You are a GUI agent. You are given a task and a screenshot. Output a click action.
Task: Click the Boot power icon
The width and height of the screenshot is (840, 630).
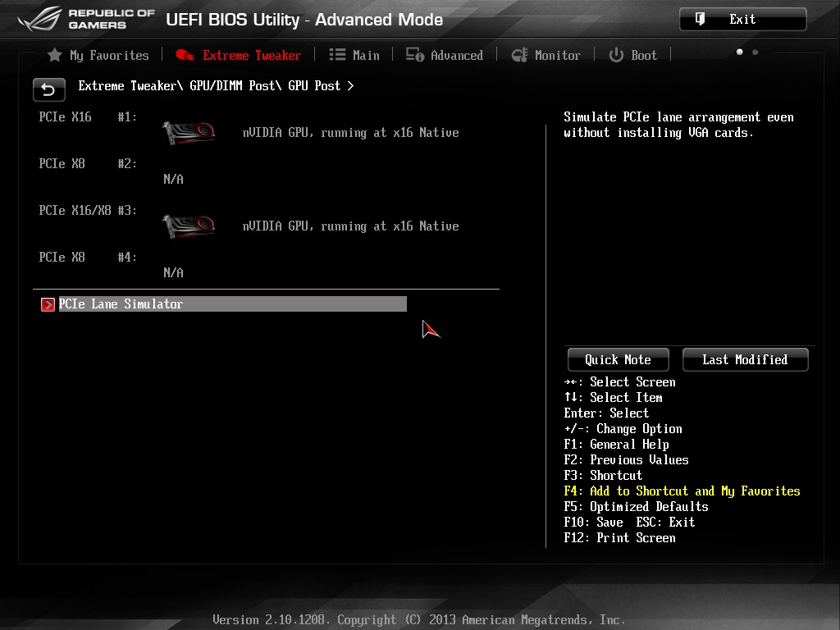coord(616,55)
